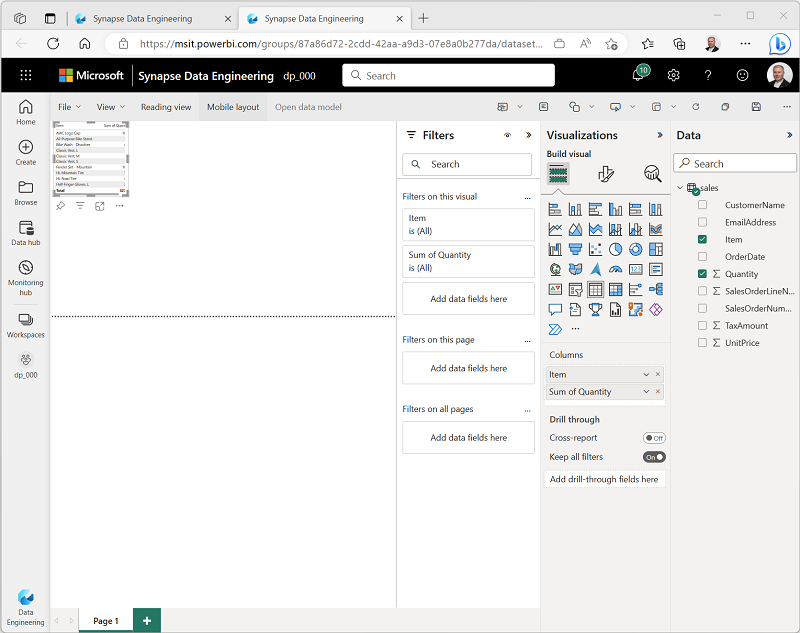The image size is (800, 633).
Task: Go to Home in left sidebar
Action: pyautogui.click(x=26, y=112)
